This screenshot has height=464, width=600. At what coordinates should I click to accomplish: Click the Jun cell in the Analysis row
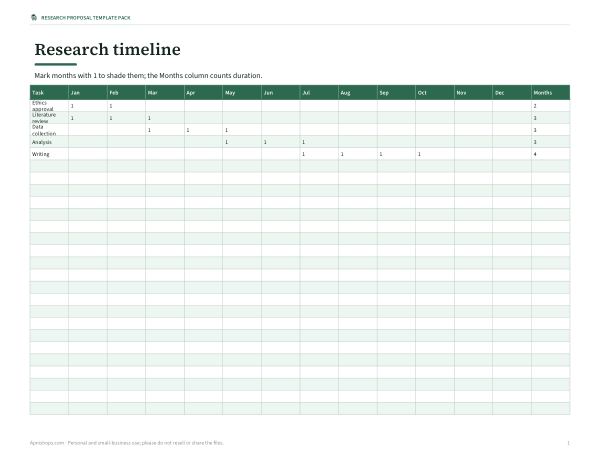(x=280, y=142)
